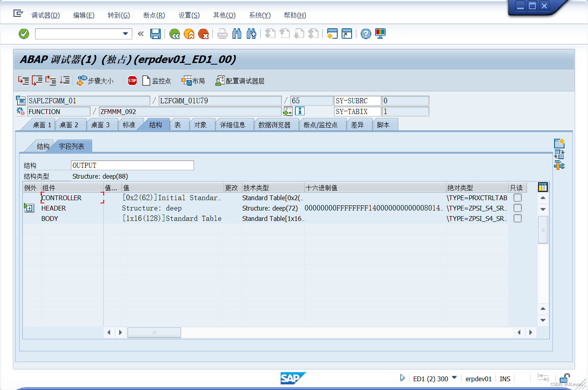Open the 编辑(E) menu
This screenshot has width=588, height=390.
[84, 15]
